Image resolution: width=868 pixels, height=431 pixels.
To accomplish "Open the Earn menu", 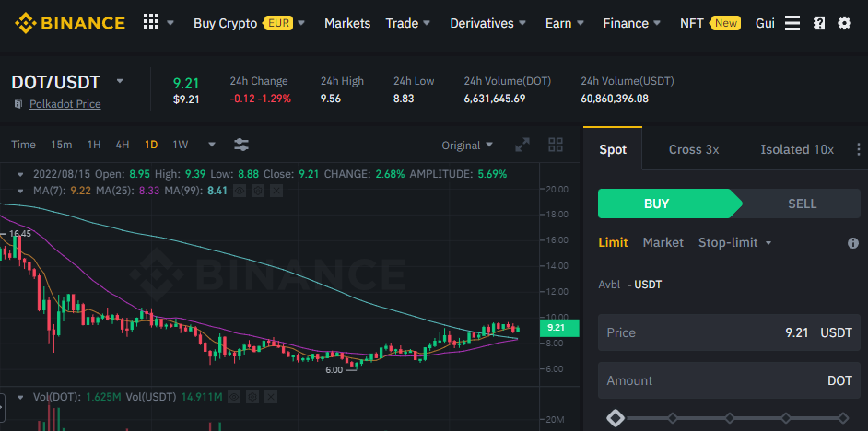I will click(x=565, y=23).
